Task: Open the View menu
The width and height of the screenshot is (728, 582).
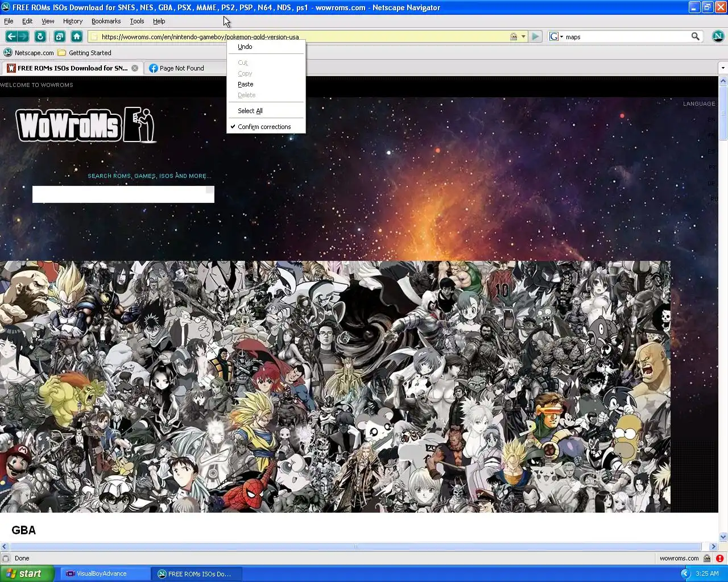Action: (x=48, y=21)
